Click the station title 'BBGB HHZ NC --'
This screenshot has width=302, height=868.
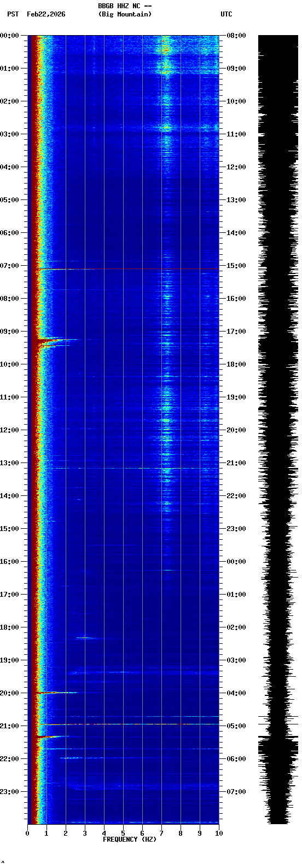click(x=125, y=6)
